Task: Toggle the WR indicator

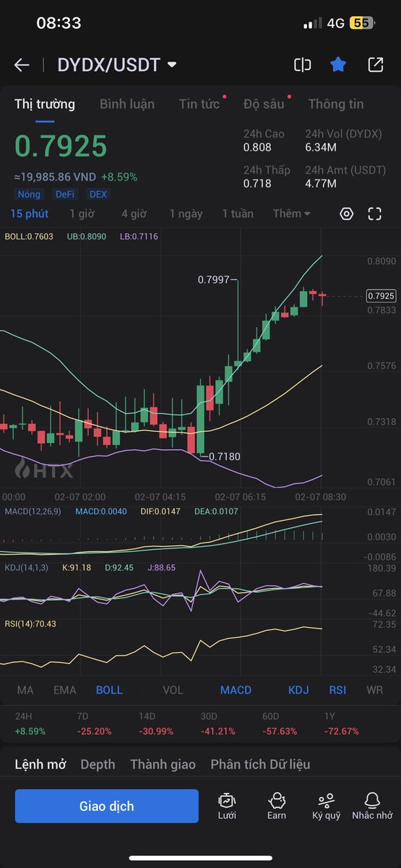Action: pos(374,690)
